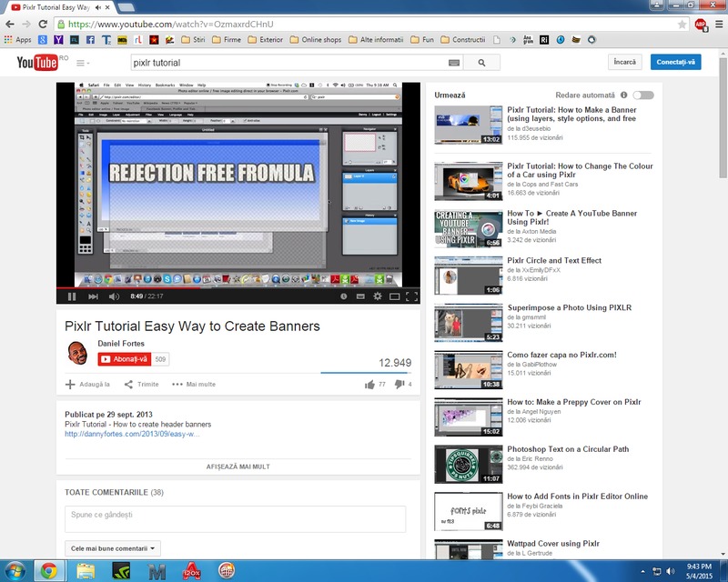This screenshot has height=582, width=728.
Task: Open Change The Colour of a Car video
Action: 580,170
